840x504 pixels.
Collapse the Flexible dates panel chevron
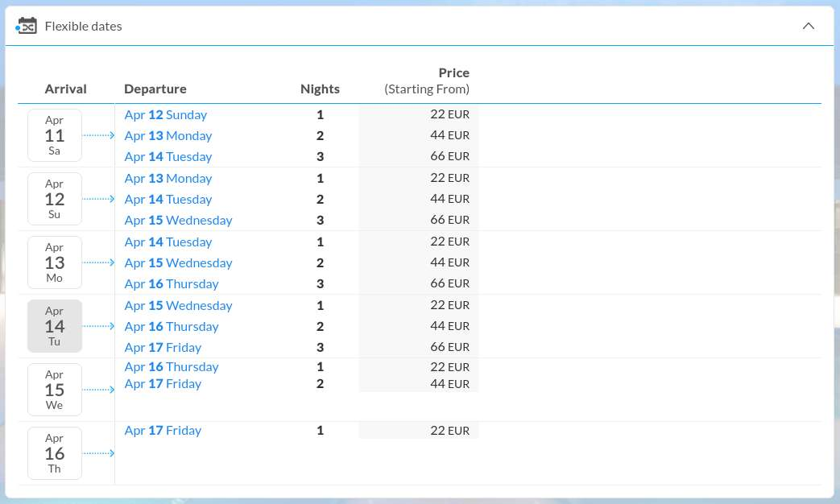(x=809, y=26)
